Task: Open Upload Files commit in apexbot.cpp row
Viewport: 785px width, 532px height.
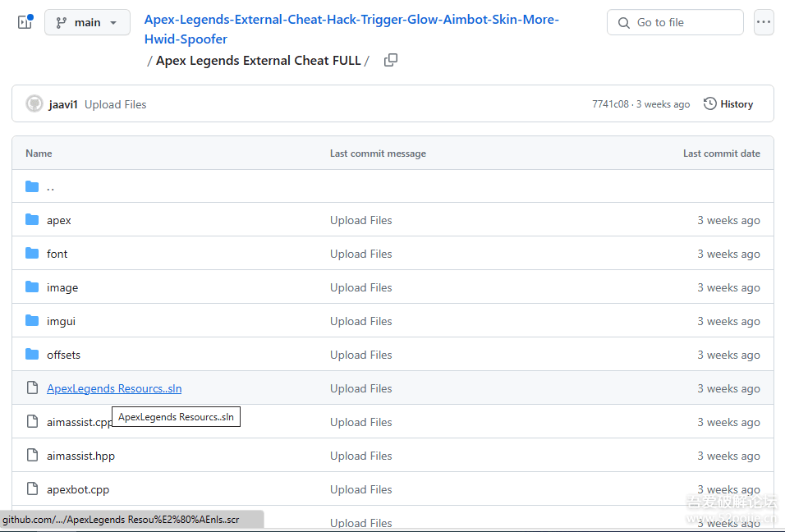Action: click(x=360, y=489)
